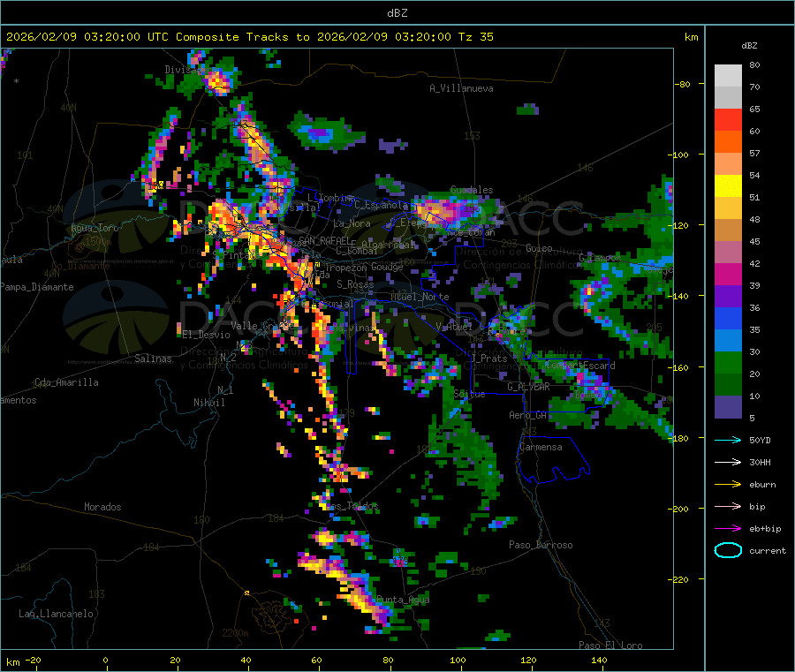The width and height of the screenshot is (795, 672).
Task: Click the pink bip arrow icon
Action: (x=728, y=506)
